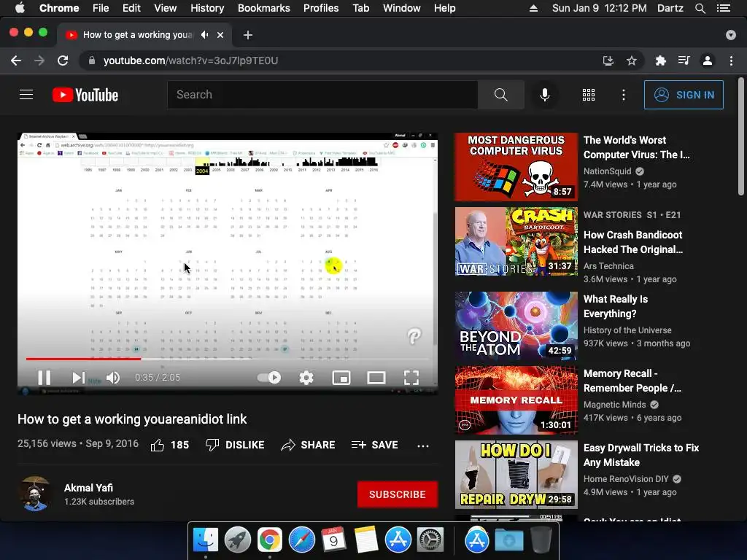Open Safari from the dock
Screen dimensions: 747x560
coord(302,540)
